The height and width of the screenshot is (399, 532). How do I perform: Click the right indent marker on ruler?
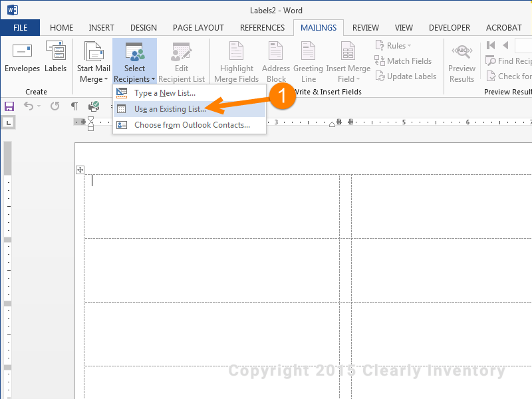pos(332,124)
